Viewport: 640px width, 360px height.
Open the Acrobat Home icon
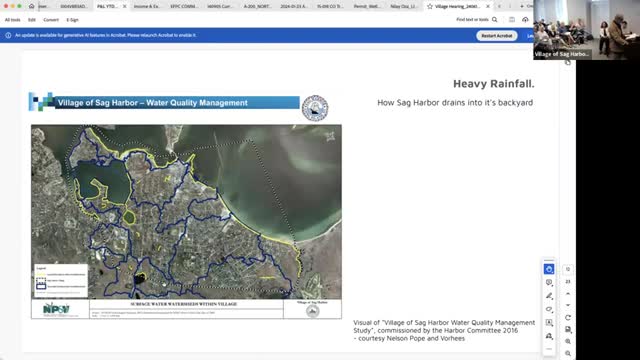(31, 6)
